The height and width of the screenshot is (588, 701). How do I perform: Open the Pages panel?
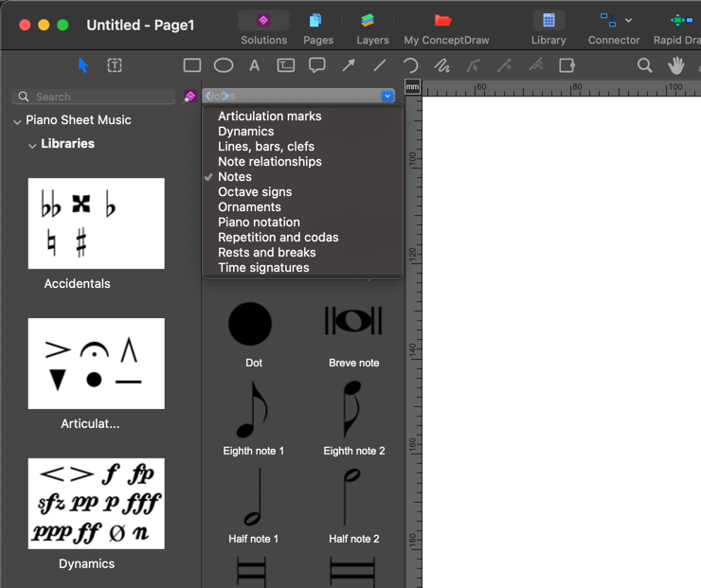click(x=318, y=28)
